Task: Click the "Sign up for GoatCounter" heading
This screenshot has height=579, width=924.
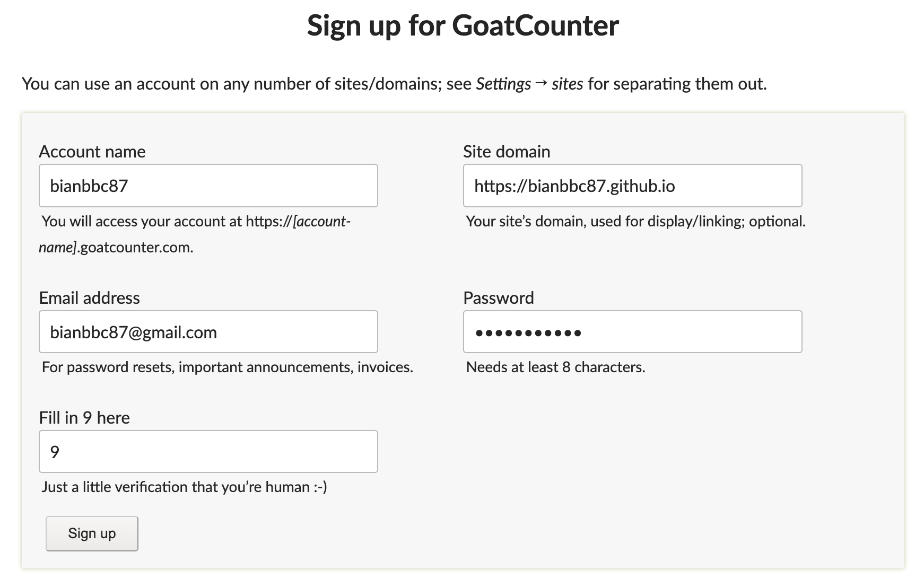Action: pos(463,25)
